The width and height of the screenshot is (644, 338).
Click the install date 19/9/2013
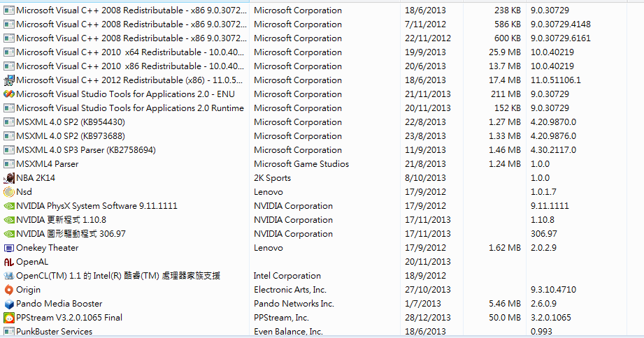pyautogui.click(x=425, y=52)
